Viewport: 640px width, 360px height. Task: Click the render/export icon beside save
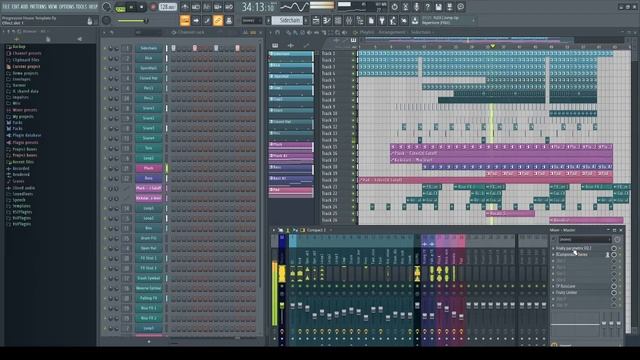coord(449,7)
